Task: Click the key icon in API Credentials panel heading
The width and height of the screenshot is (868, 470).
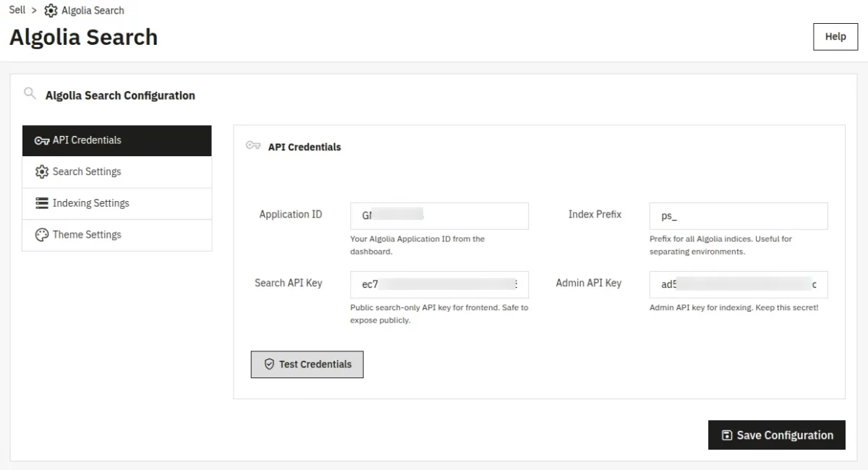Action: (253, 145)
